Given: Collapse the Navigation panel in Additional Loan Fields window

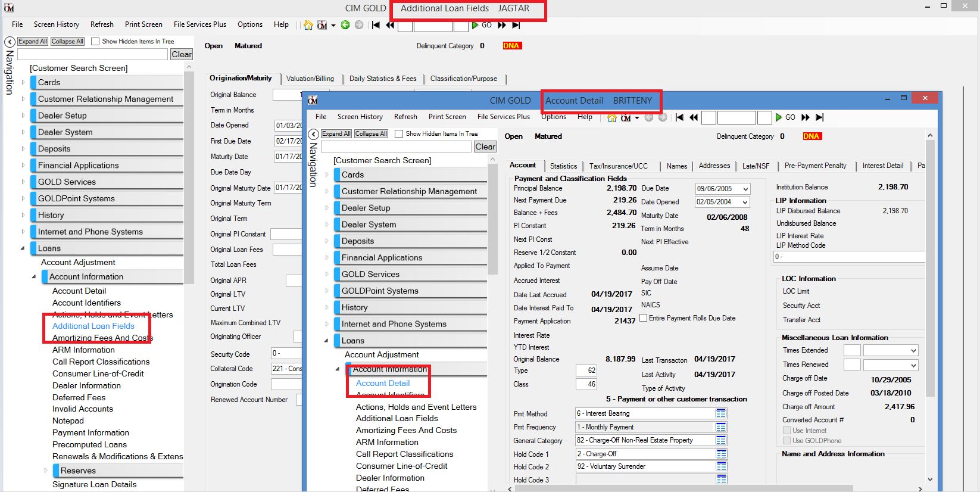Looking at the screenshot, I should coord(10,42).
